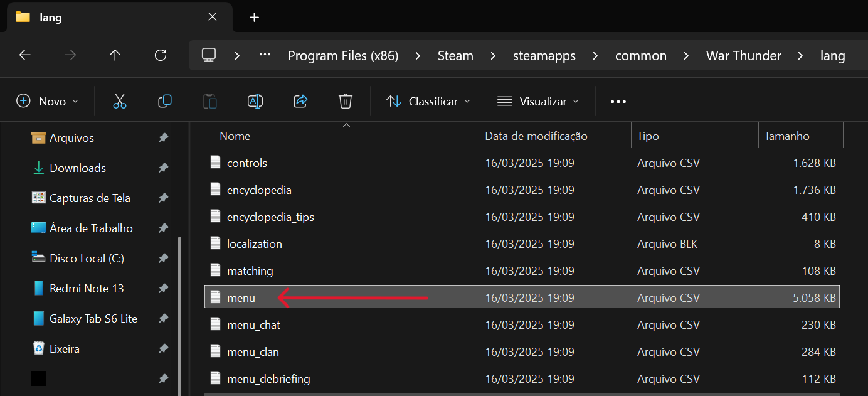
Task: Unpin Downloads from quick access
Action: tap(163, 168)
